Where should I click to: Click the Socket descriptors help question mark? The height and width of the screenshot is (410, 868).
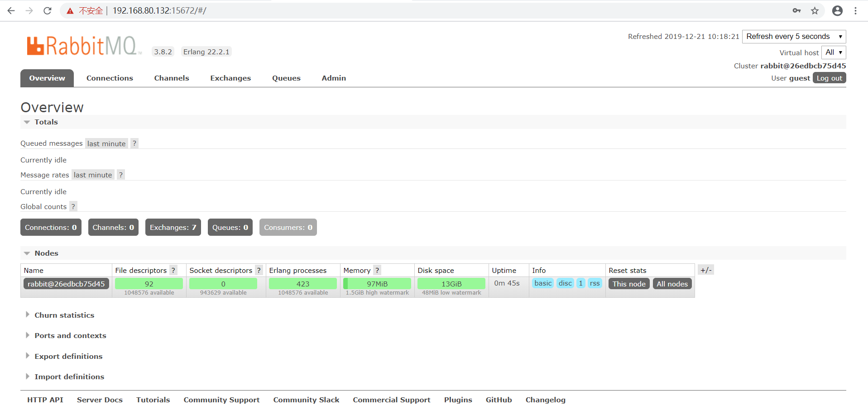(259, 271)
